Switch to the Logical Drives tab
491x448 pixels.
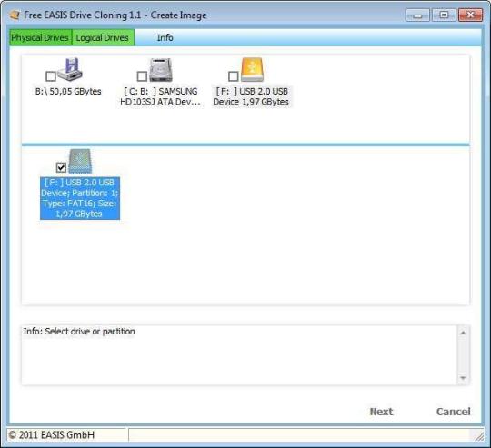(103, 37)
